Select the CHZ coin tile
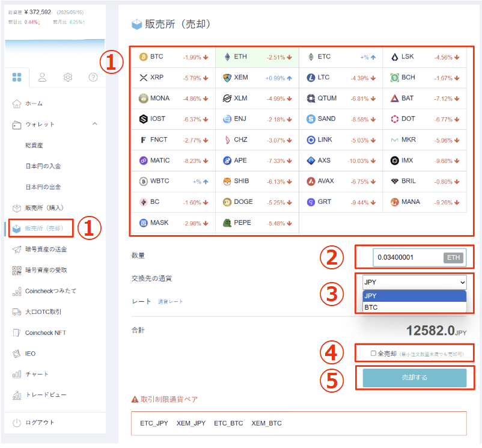The width and height of the screenshot is (482, 448). point(257,140)
